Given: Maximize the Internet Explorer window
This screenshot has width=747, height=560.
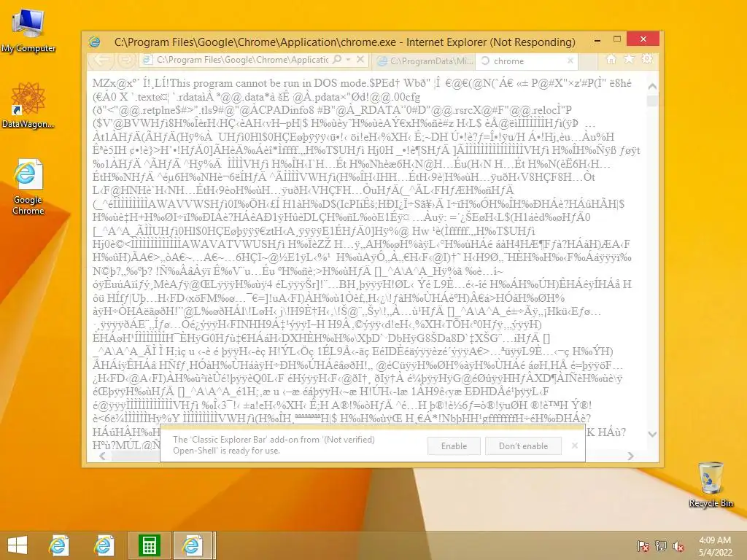Looking at the screenshot, I should click(x=617, y=39).
